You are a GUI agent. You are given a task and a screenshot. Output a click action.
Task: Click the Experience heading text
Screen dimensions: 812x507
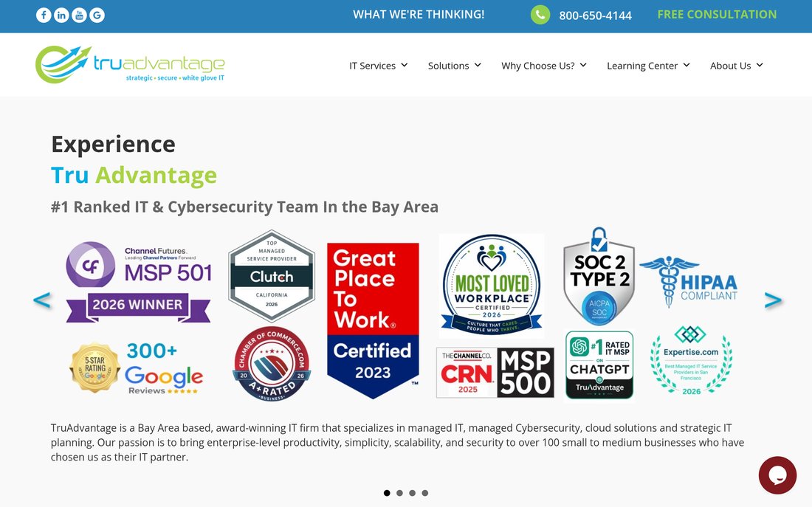[x=114, y=145]
